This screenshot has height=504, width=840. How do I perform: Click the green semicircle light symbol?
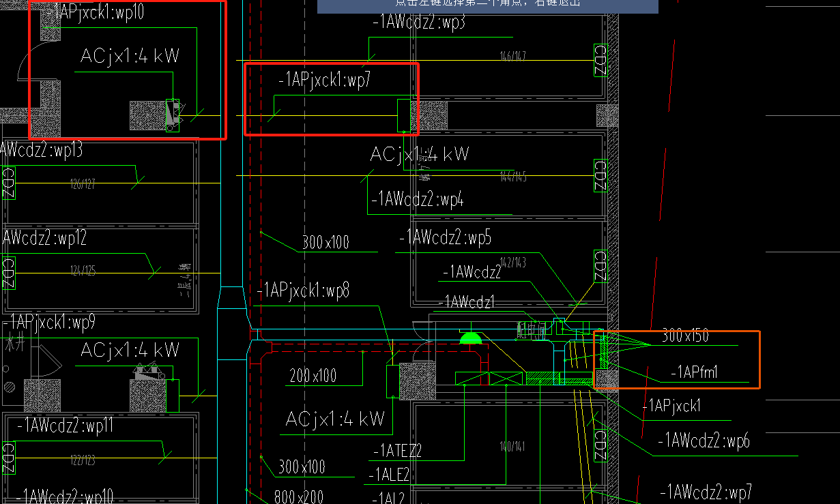click(x=471, y=338)
